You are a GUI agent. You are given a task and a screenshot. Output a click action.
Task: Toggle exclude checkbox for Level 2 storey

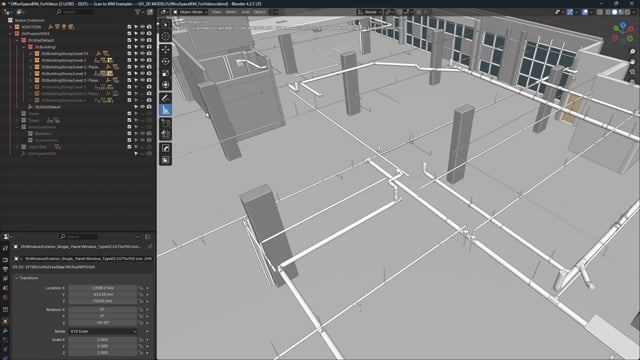[x=129, y=73]
